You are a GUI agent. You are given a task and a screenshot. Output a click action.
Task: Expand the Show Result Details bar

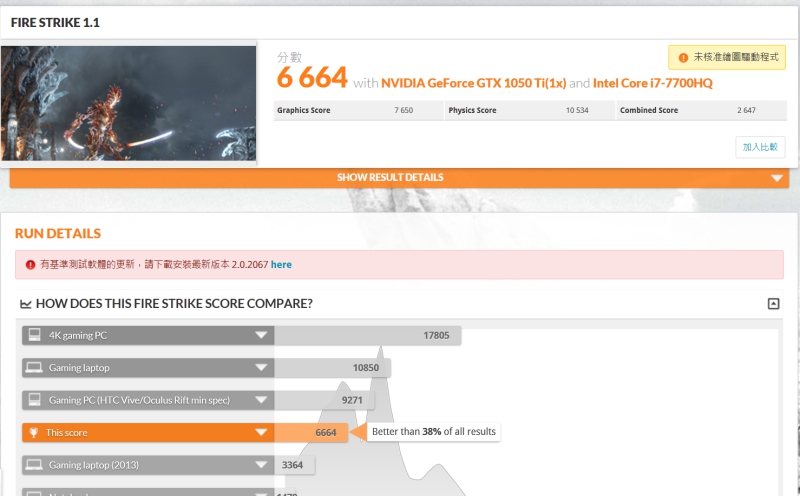point(399,178)
